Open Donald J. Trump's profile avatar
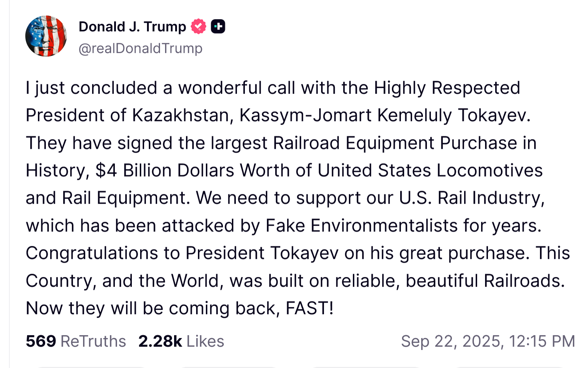The image size is (588, 368). (46, 36)
